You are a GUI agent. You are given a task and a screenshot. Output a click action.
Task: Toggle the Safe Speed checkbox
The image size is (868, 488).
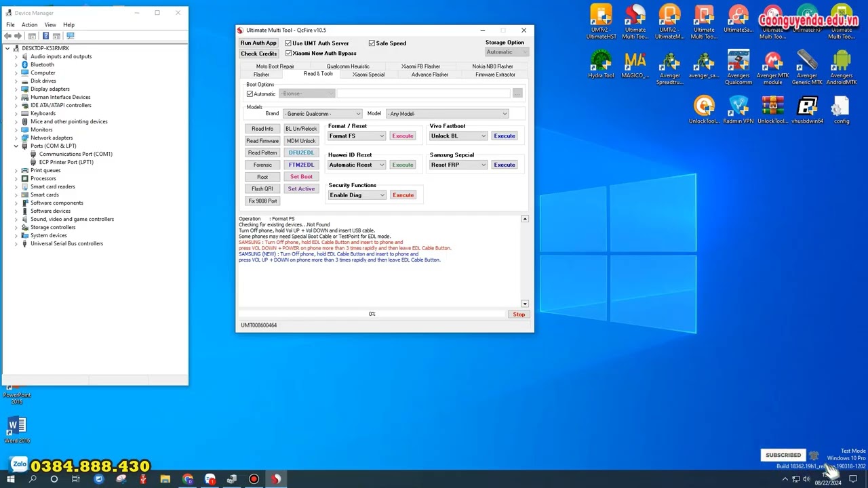372,43
